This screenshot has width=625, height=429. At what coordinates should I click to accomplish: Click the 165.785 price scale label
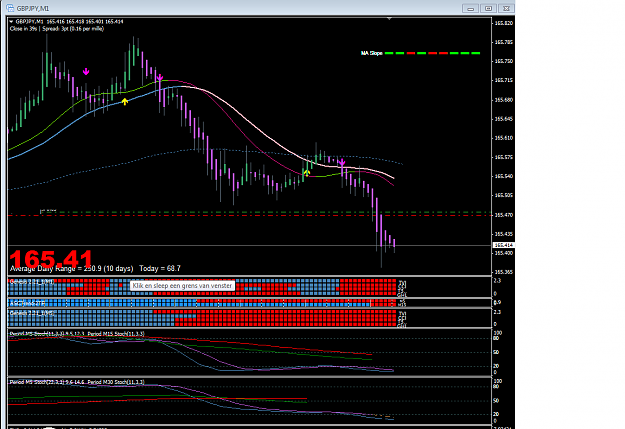click(504, 42)
